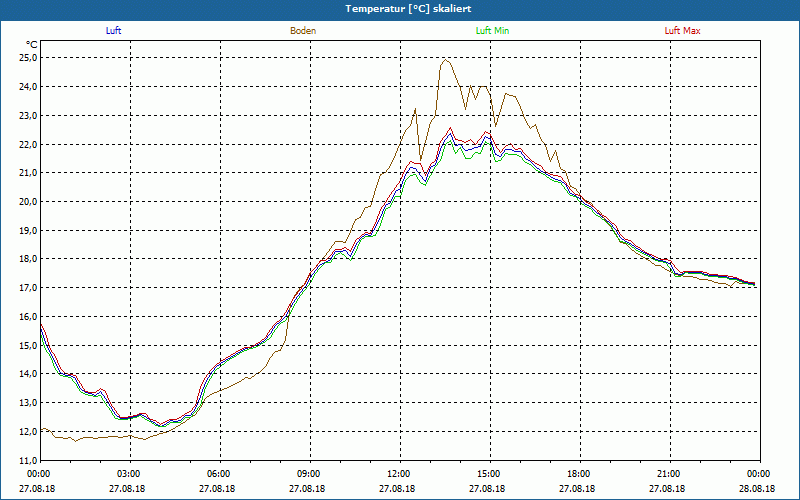Click the '25,0' y-axis value
The width and height of the screenshot is (800, 500).
coord(28,58)
